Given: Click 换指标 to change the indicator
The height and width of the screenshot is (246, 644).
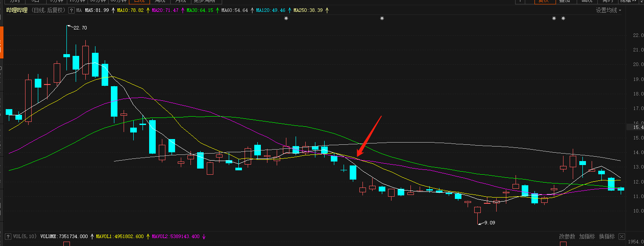Looking at the screenshot, I should point(607,237).
